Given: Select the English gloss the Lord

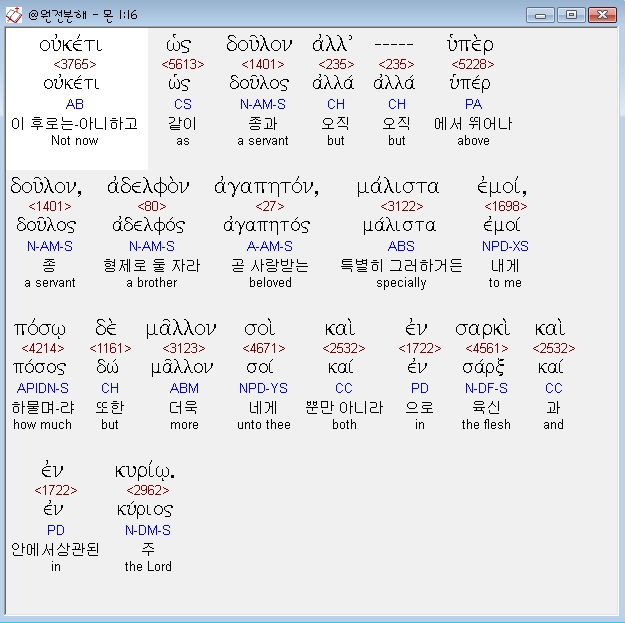Looking at the screenshot, I should click(x=148, y=566).
